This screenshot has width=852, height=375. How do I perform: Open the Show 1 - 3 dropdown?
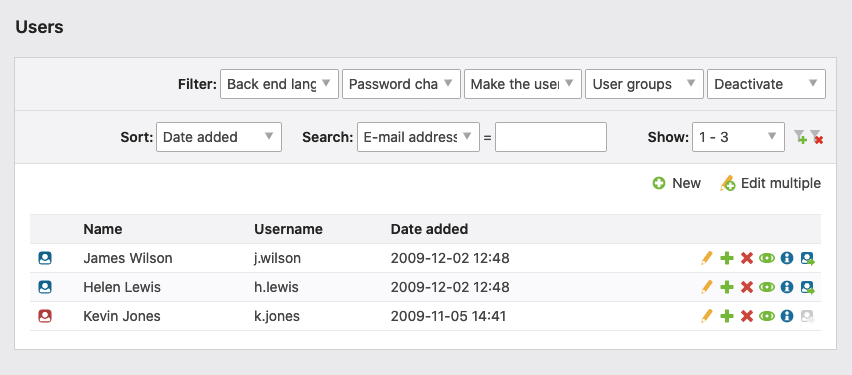[x=738, y=137]
